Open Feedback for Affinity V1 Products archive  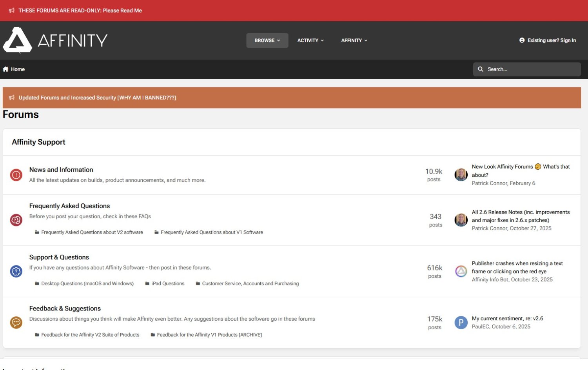[209, 335]
